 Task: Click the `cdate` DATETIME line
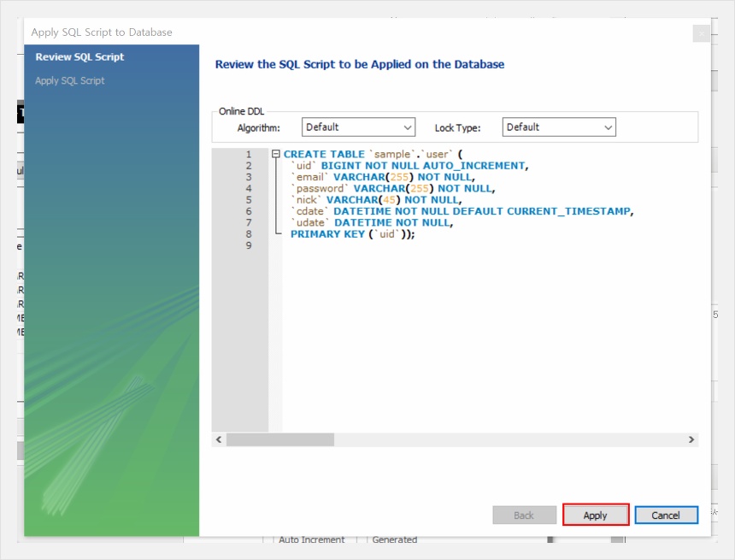point(462,211)
